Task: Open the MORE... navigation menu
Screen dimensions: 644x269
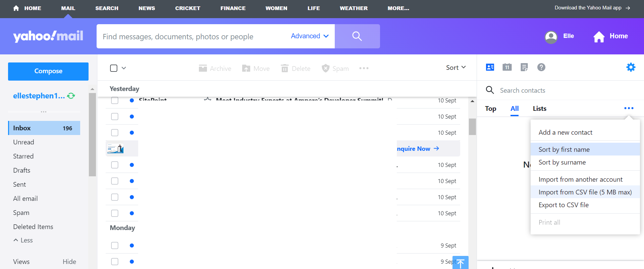Action: pos(398,8)
